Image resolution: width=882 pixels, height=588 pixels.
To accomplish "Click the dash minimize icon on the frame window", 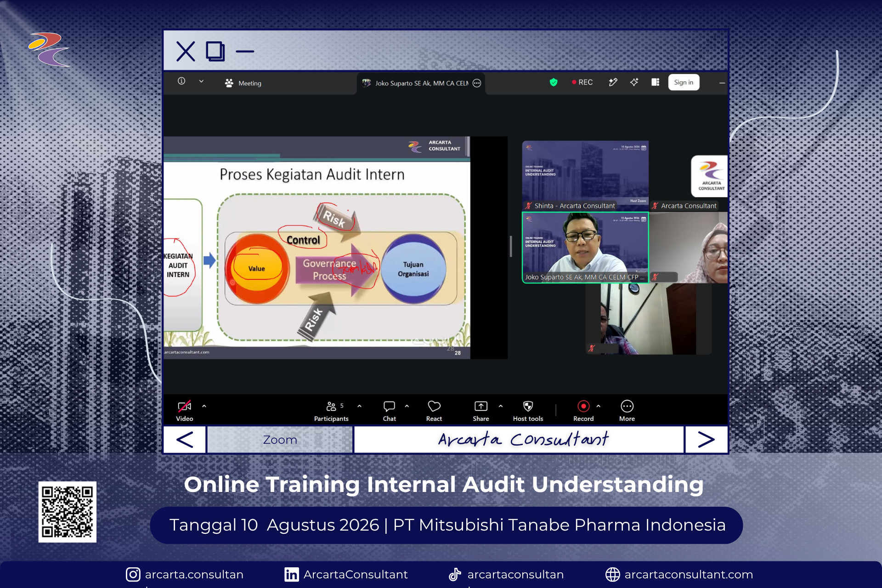I will coord(245,51).
